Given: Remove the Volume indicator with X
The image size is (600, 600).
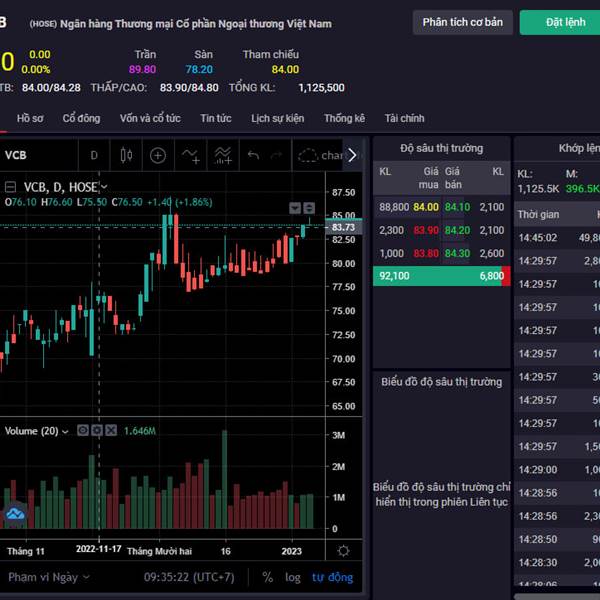Looking at the screenshot, I should [111, 430].
